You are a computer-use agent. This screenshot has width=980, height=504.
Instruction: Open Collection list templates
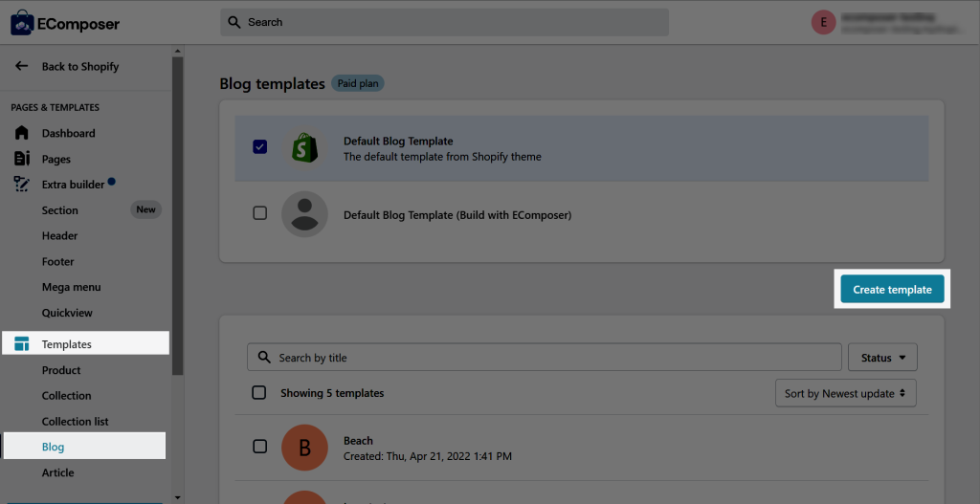[x=75, y=422]
